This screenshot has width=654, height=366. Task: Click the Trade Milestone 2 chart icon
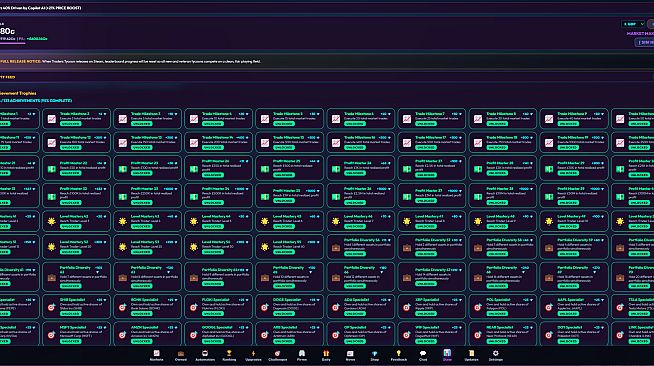(52, 119)
